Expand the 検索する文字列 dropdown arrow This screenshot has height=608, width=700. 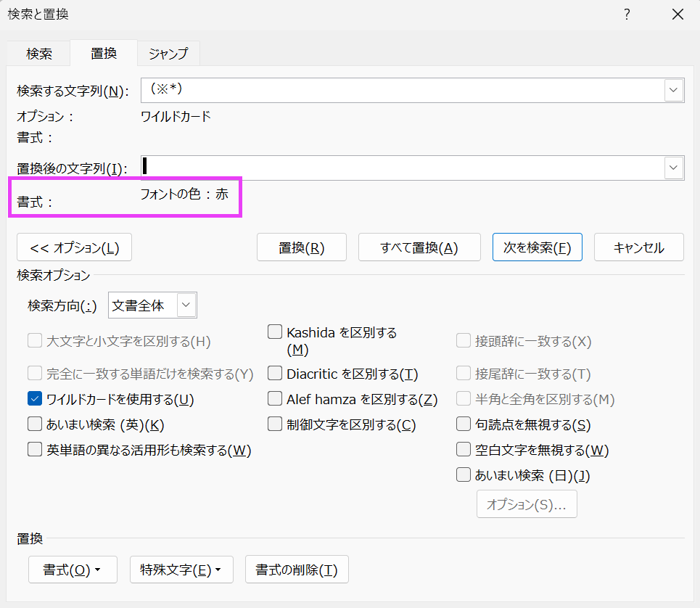(x=674, y=91)
